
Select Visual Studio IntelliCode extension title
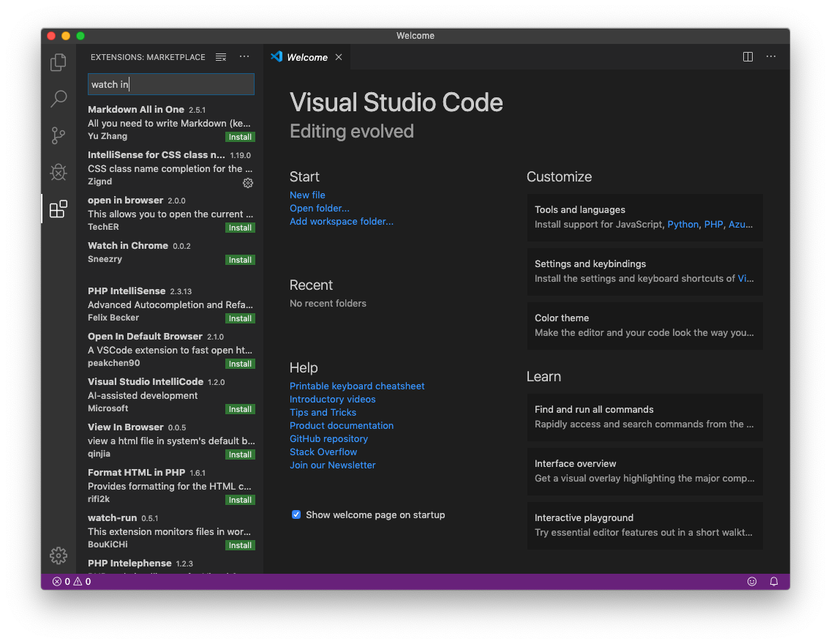pyautogui.click(x=146, y=381)
